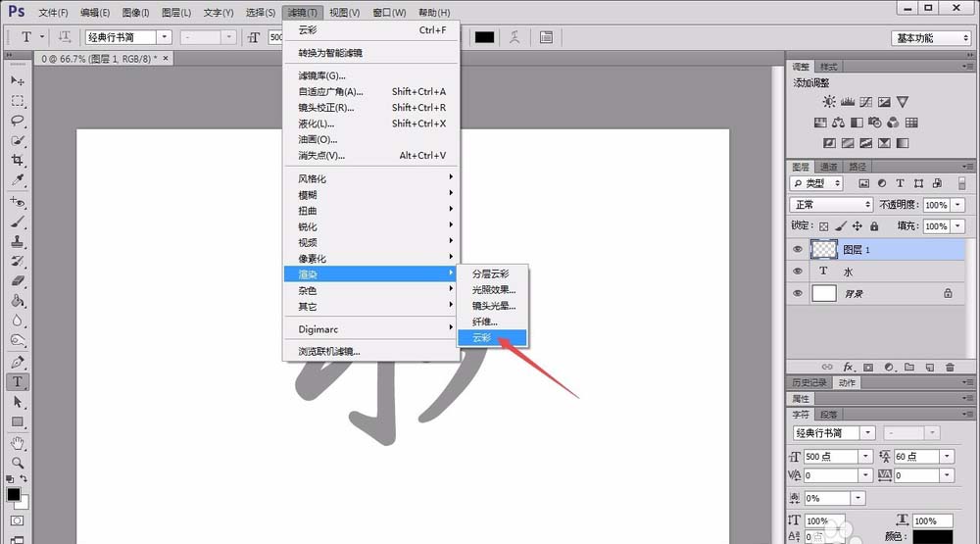Click the tracking value input field
This screenshot has width=980, height=544.
(916, 475)
